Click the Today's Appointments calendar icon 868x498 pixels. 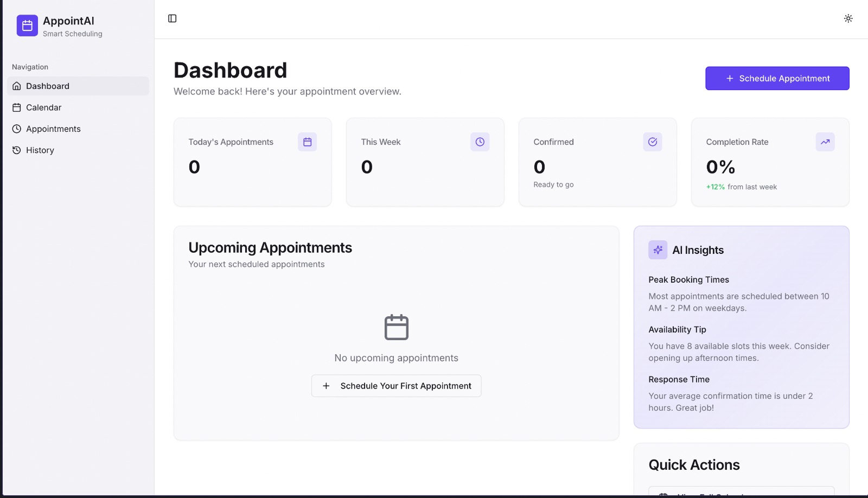point(307,142)
